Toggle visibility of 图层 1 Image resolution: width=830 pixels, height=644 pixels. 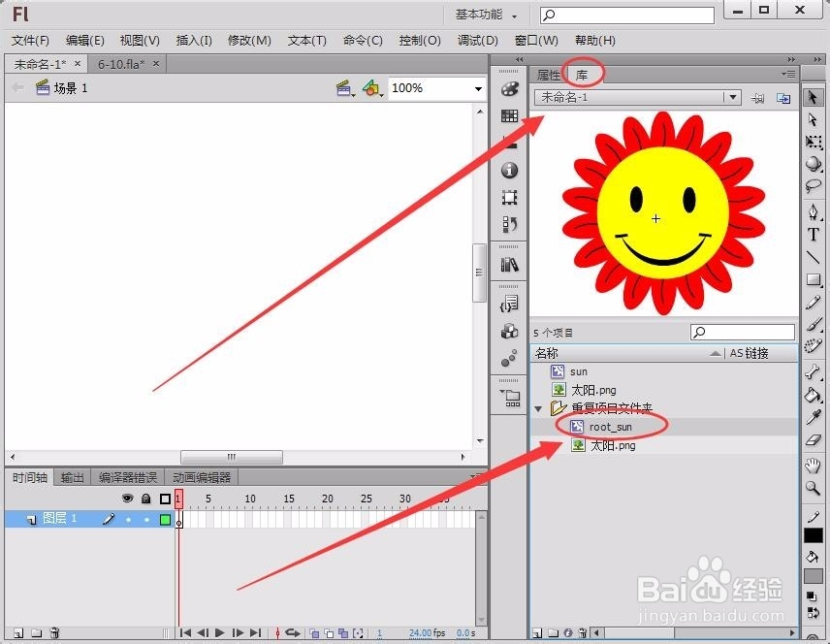128,519
